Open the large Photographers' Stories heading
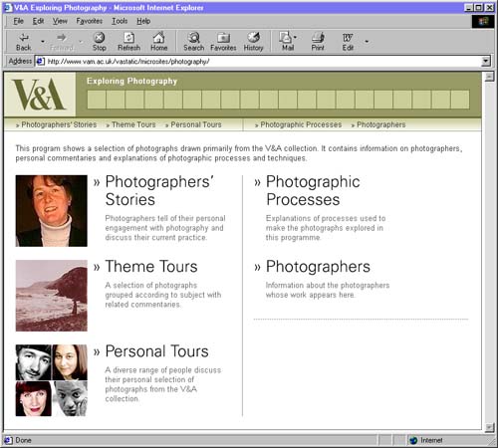Viewport: 498px width, 448px height. (x=159, y=190)
